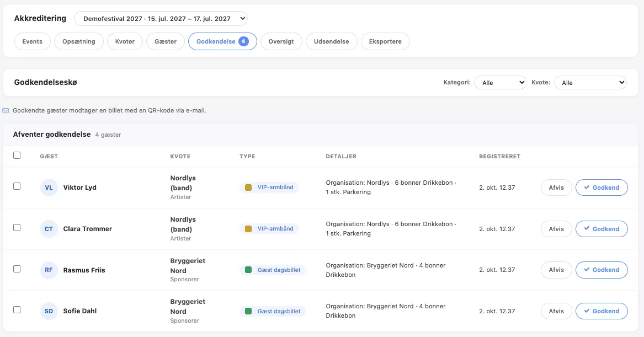Open the Opsætning tab
The width and height of the screenshot is (644, 337).
click(79, 41)
